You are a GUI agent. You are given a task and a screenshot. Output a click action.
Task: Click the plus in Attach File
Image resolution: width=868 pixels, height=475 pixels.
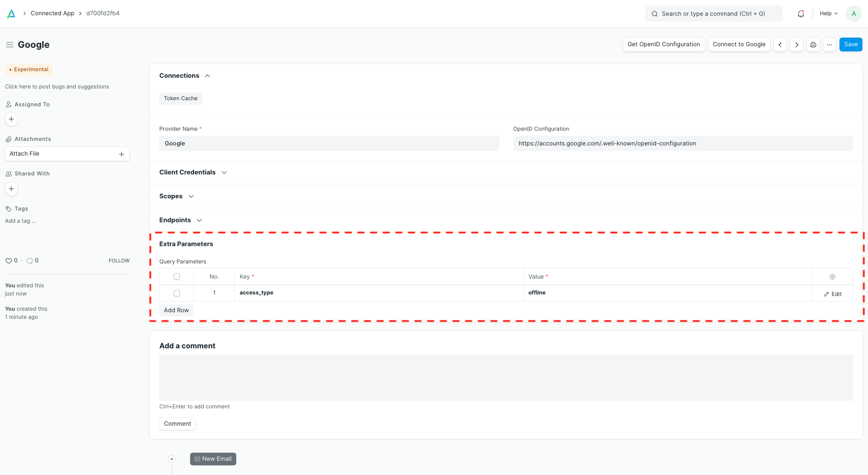point(121,154)
